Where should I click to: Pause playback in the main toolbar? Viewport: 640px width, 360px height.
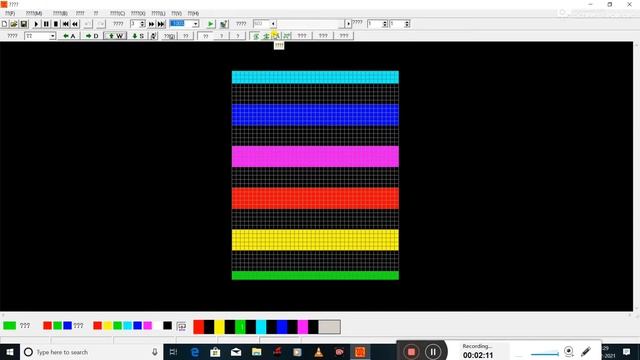click(x=46, y=24)
